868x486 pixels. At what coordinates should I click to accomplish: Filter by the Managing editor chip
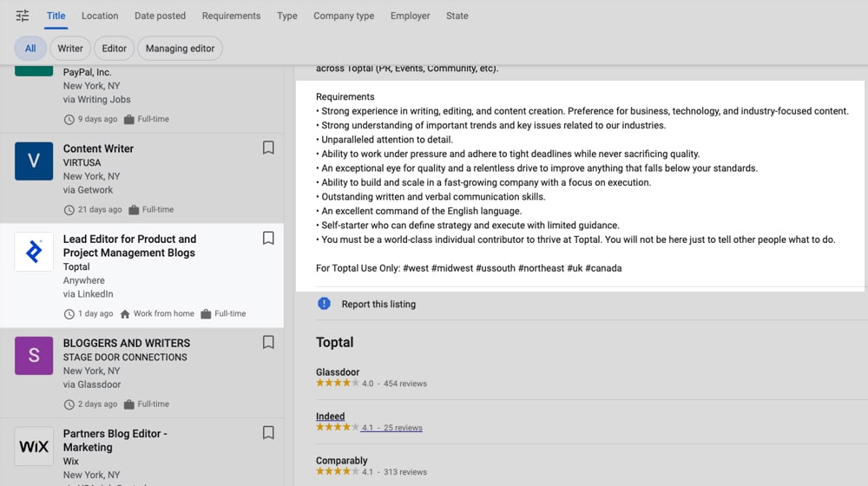pos(180,48)
